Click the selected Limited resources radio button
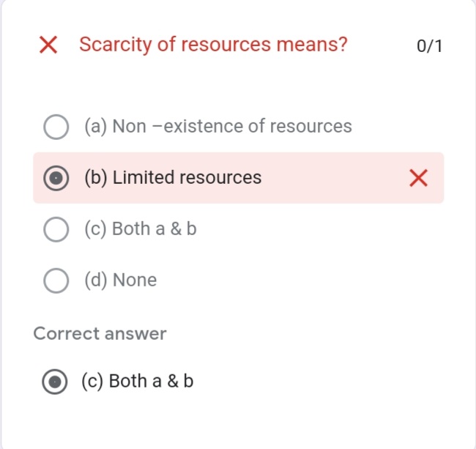 (56, 178)
